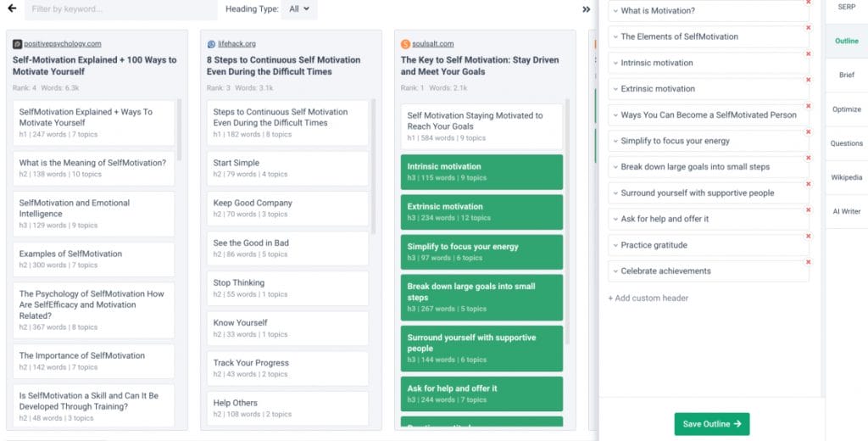Expand 'What is Motivation?' outline chevron

tap(615, 10)
